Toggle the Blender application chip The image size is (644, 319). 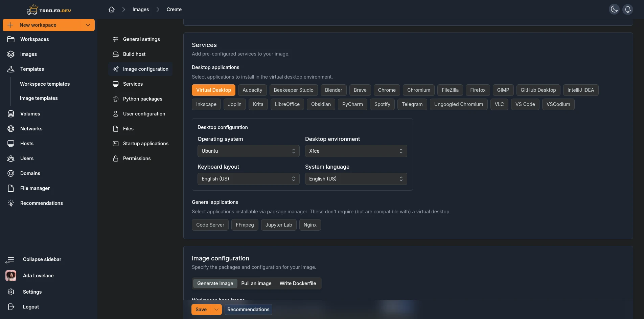pos(333,90)
